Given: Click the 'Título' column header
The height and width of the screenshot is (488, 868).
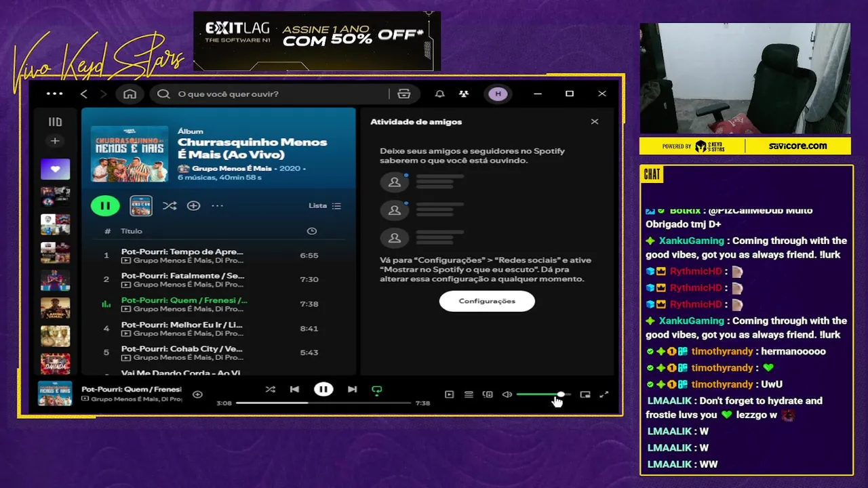Looking at the screenshot, I should pos(132,231).
